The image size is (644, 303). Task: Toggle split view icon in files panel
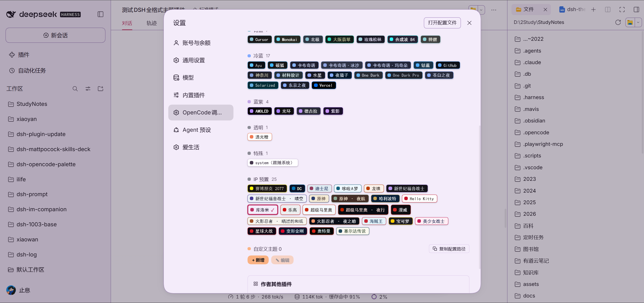(608, 10)
